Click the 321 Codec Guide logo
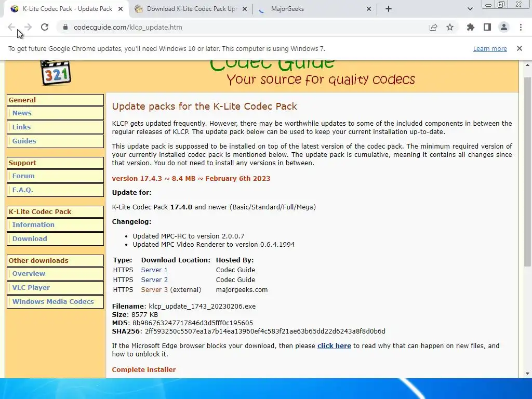The height and width of the screenshot is (399, 532). click(x=56, y=73)
